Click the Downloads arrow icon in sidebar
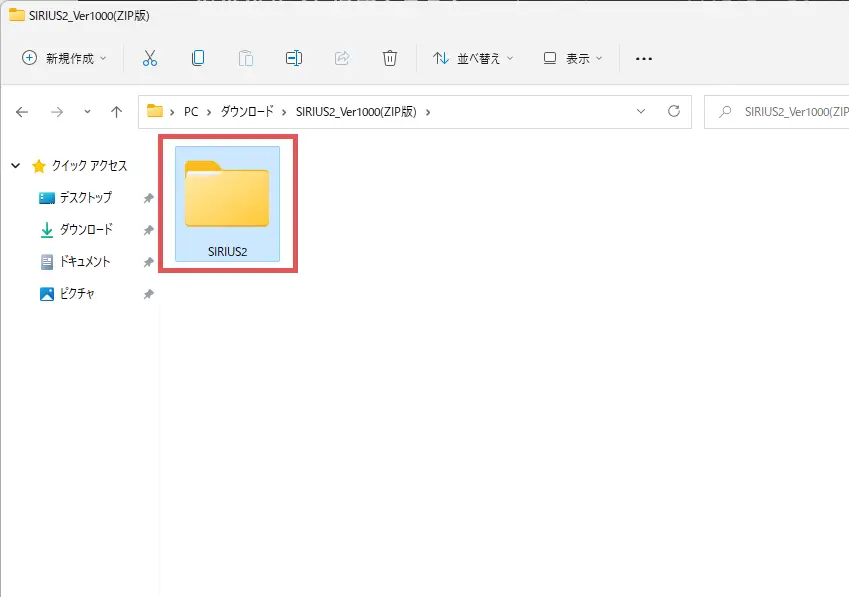 [x=47, y=230]
